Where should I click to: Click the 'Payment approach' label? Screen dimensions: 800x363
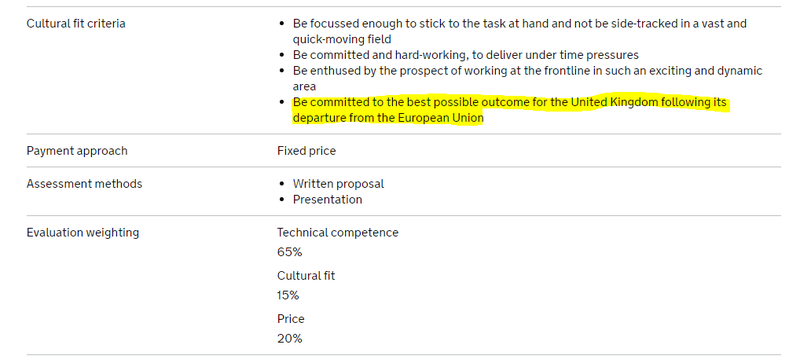point(77,151)
